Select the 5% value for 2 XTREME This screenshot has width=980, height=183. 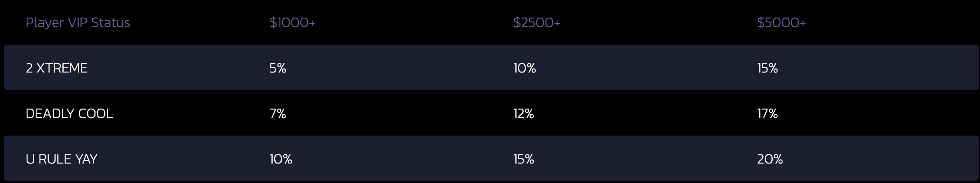(278, 68)
